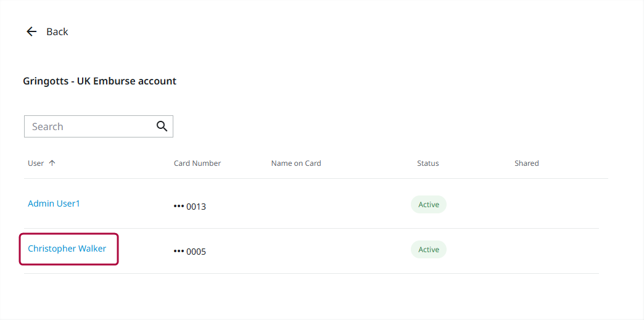Image resolution: width=644 pixels, height=320 pixels.
Task: Click the empty Name on Card cell for Admin User1
Action: (x=296, y=205)
